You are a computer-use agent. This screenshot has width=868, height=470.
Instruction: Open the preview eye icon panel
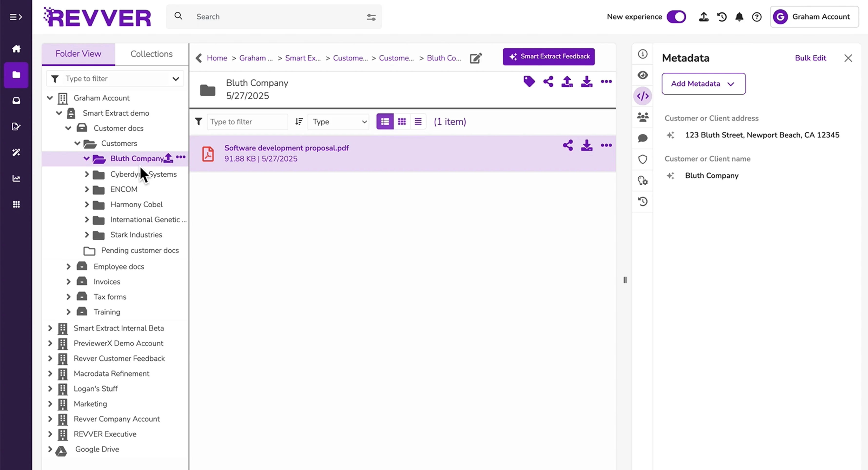pyautogui.click(x=643, y=75)
